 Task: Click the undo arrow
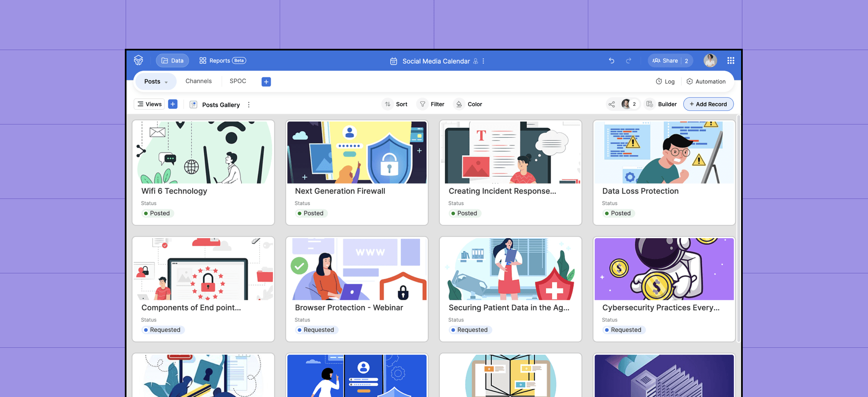pyautogui.click(x=611, y=60)
